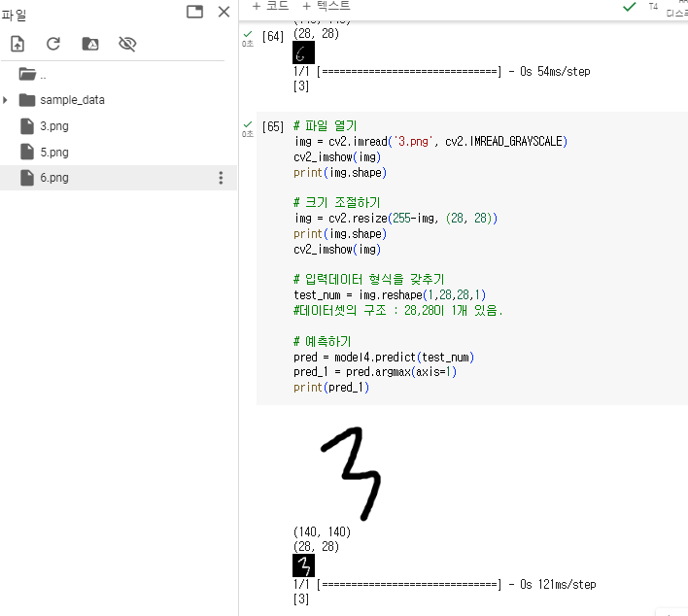
Task: Select the 5.png file
Action: [x=54, y=153]
